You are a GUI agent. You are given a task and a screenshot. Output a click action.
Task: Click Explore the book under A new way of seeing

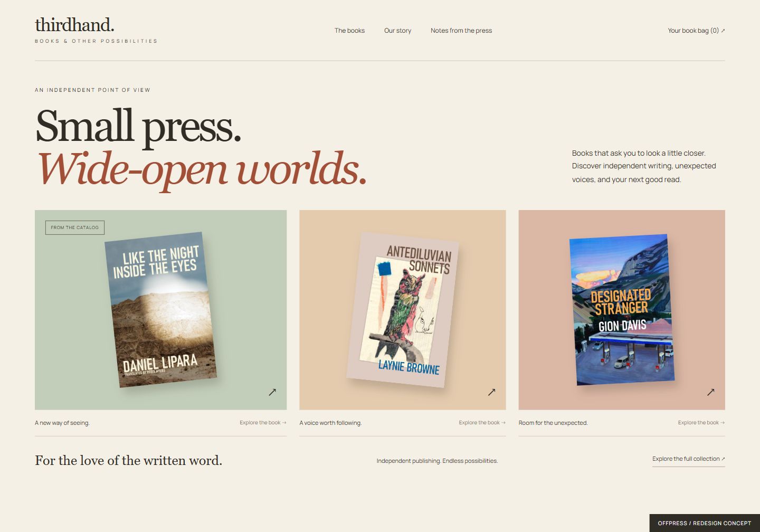[263, 423]
